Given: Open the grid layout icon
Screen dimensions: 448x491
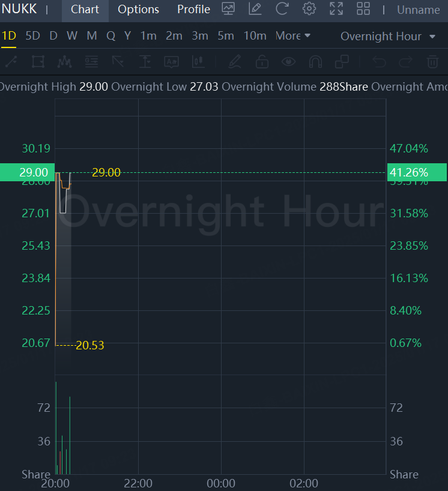Looking at the screenshot, I should [363, 9].
